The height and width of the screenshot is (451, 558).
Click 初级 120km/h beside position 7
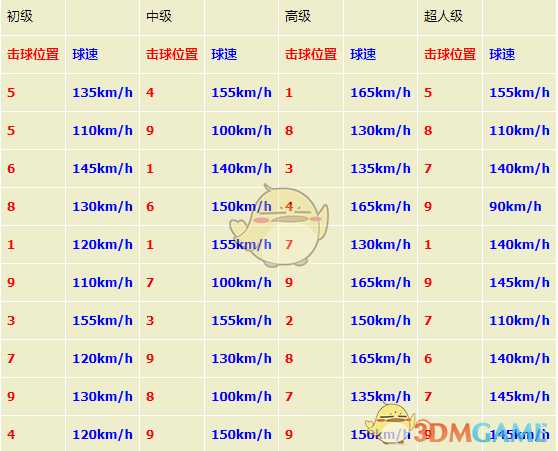coord(102,358)
